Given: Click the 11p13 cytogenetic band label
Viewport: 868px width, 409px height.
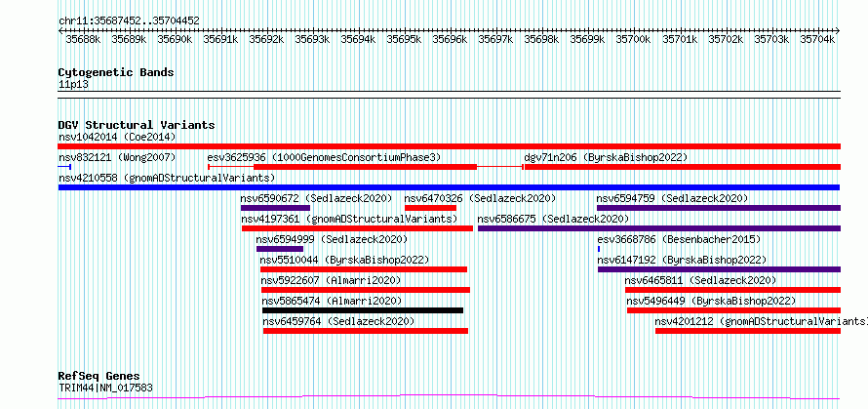Looking at the screenshot, I should point(73,85).
